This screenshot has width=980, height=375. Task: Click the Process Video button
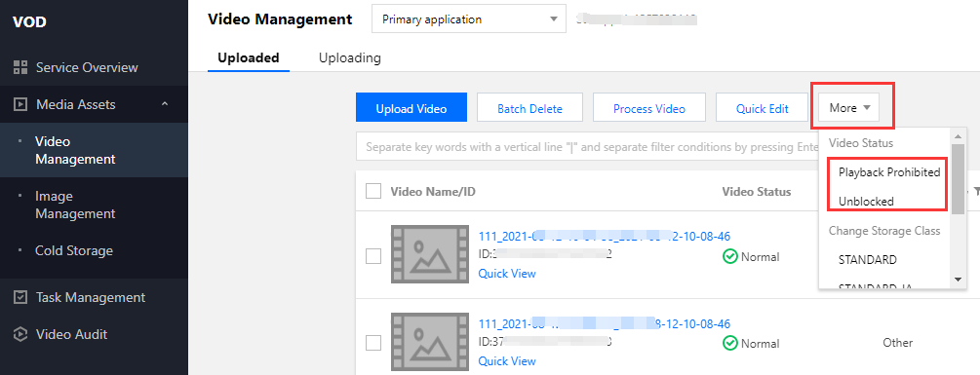point(649,108)
